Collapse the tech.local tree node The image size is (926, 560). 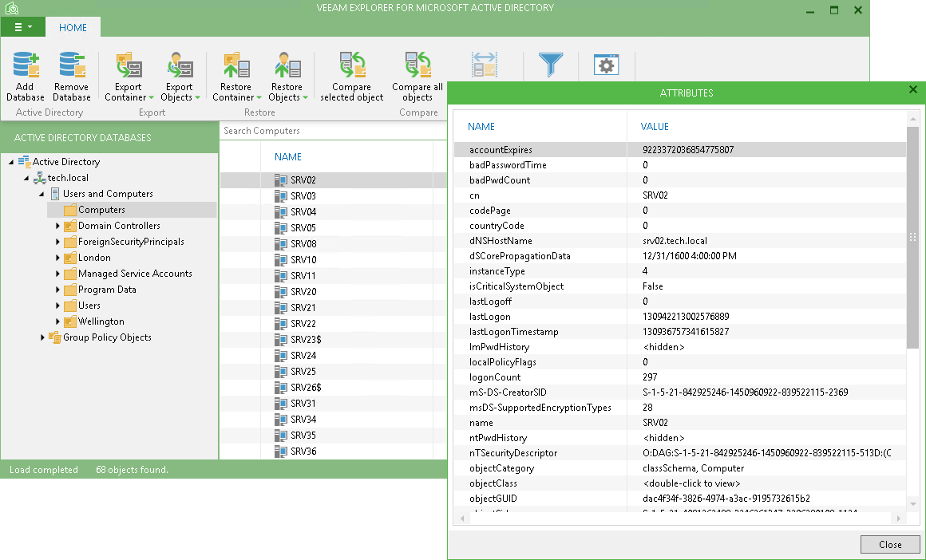pyautogui.click(x=26, y=178)
